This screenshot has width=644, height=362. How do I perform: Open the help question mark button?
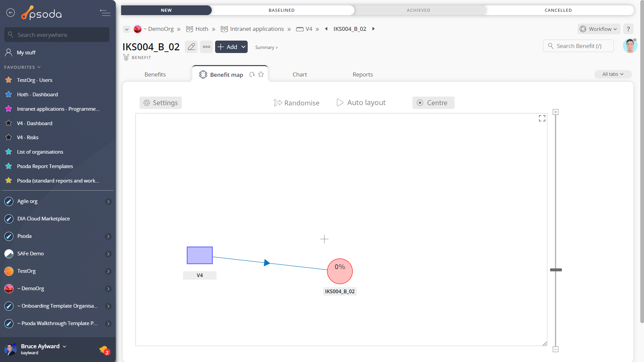tap(629, 29)
